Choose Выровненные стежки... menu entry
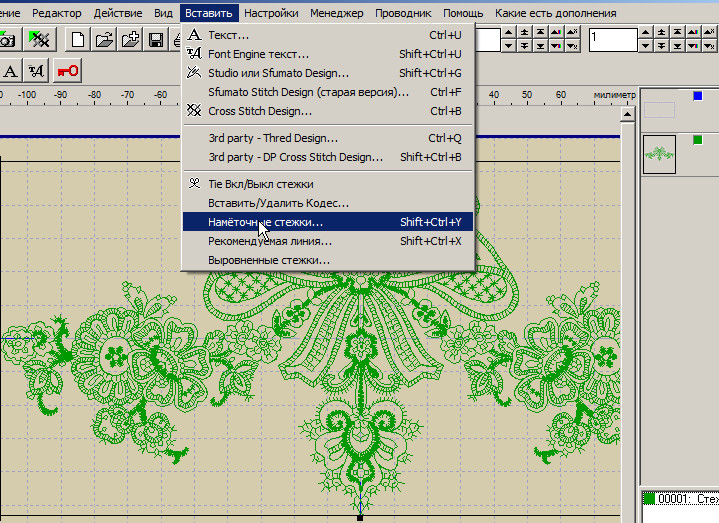The height and width of the screenshot is (523, 719). coord(328,260)
